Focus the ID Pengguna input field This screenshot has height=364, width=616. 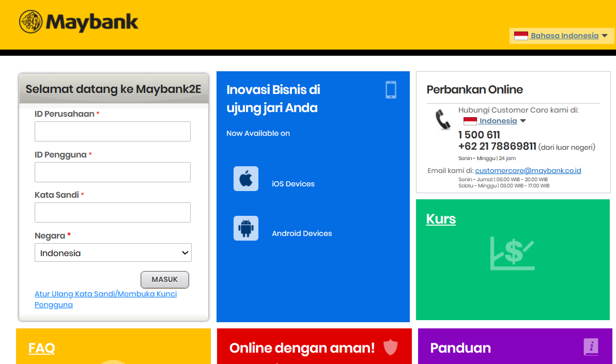pyautogui.click(x=112, y=172)
